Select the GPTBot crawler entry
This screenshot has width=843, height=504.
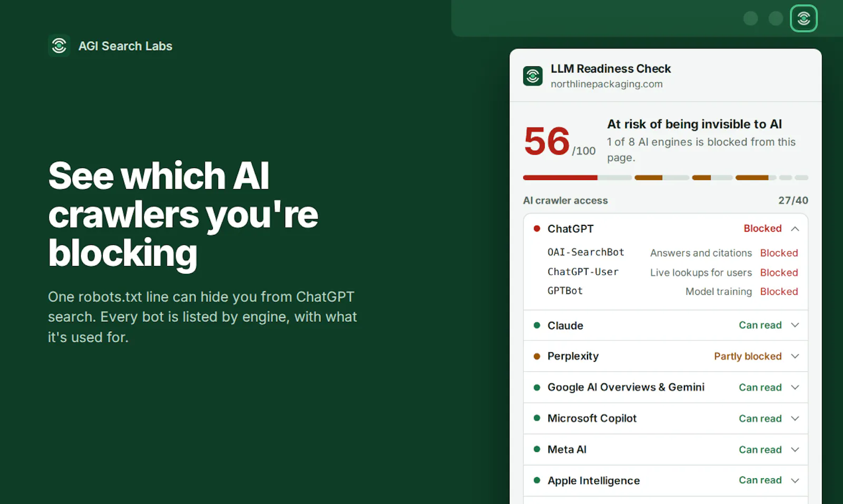pyautogui.click(x=565, y=291)
